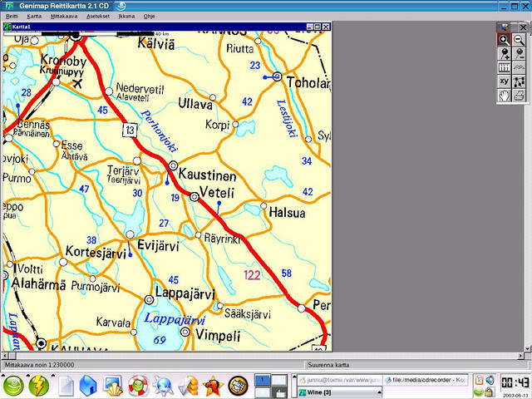Click the stacked orange layers panel icon
Screen dimensions: 532x399
coord(188,386)
